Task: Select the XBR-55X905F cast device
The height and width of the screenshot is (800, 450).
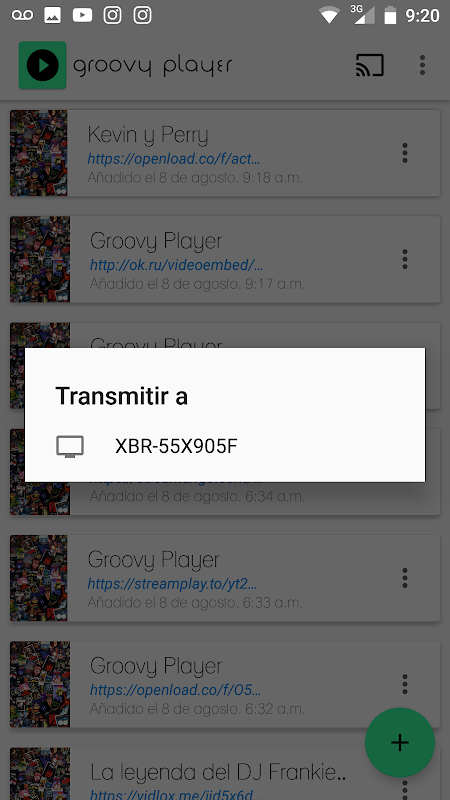Action: [225, 446]
